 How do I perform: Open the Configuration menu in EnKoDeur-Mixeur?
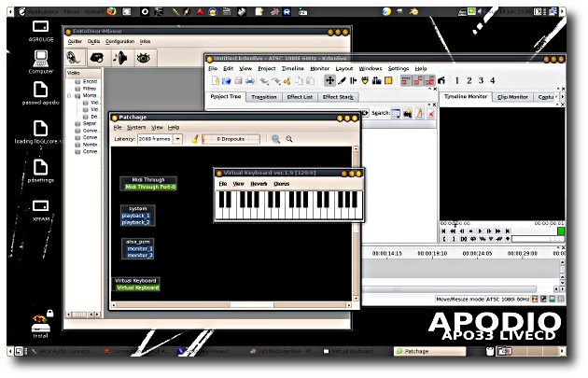click(120, 42)
